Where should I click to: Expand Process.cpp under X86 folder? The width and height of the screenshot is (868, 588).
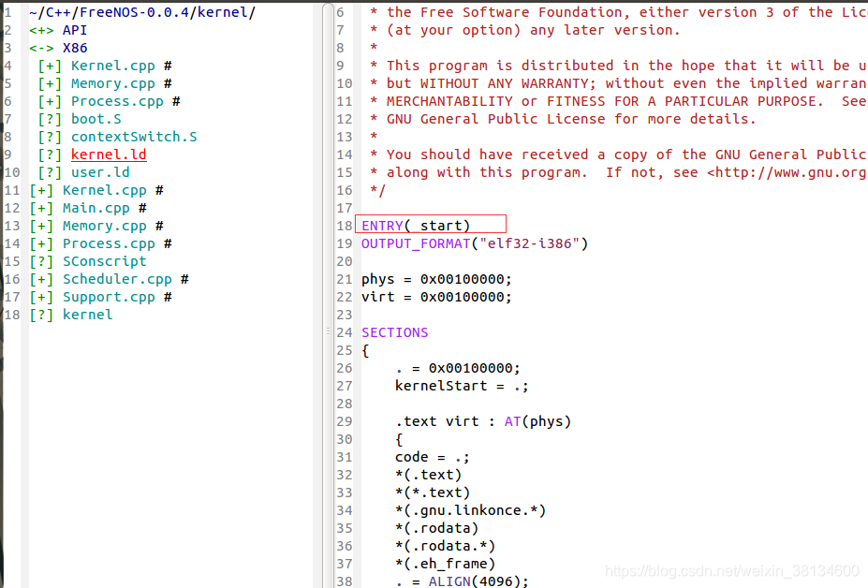[x=50, y=101]
